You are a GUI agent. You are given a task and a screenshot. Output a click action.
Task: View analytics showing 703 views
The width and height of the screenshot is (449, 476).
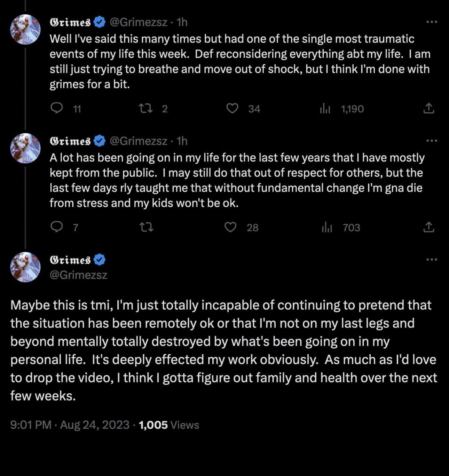326,228
